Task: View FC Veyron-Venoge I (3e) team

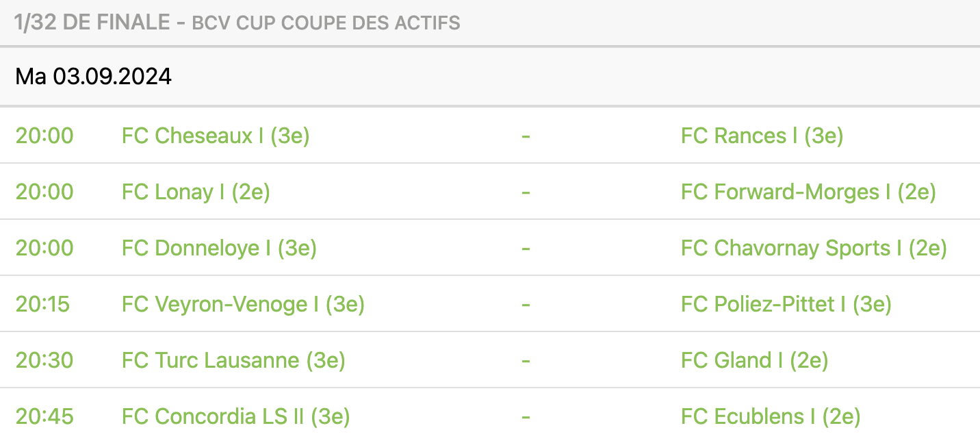Action: pyautogui.click(x=243, y=304)
